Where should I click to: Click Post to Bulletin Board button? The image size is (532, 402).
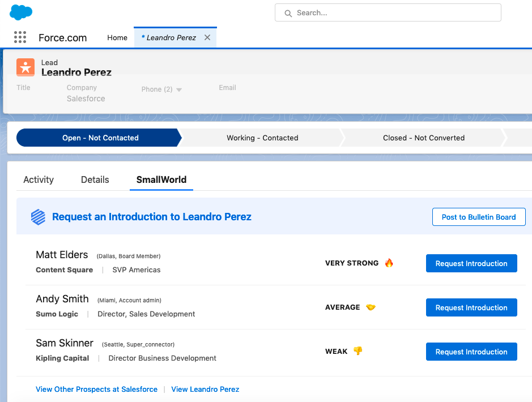[x=478, y=217]
